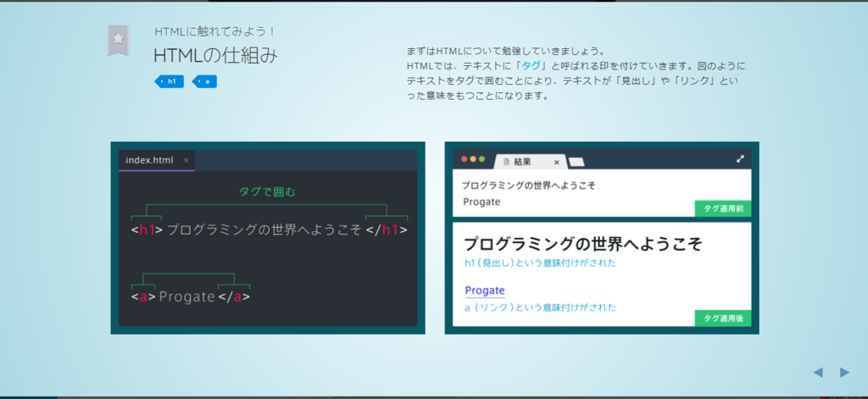
Task: Click the star bookmark ribbon icon
Action: coord(118,41)
